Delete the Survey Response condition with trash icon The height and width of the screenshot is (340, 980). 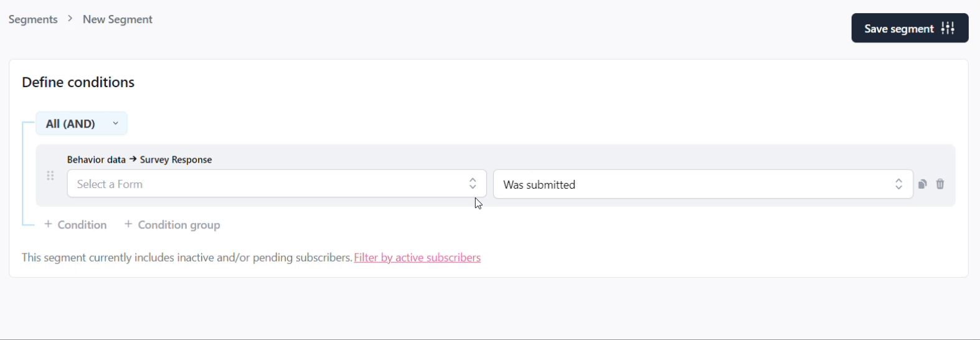(x=940, y=184)
